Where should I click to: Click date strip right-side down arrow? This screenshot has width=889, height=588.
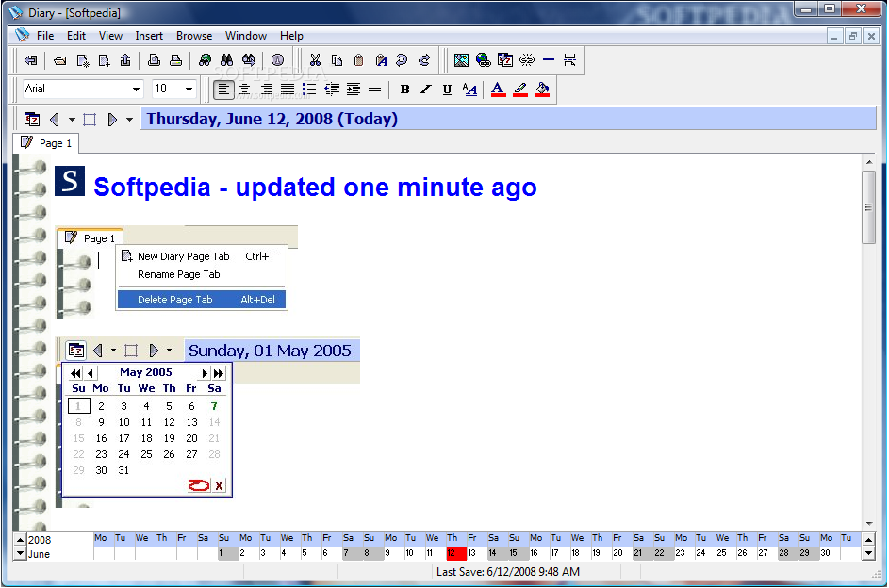coord(868,553)
